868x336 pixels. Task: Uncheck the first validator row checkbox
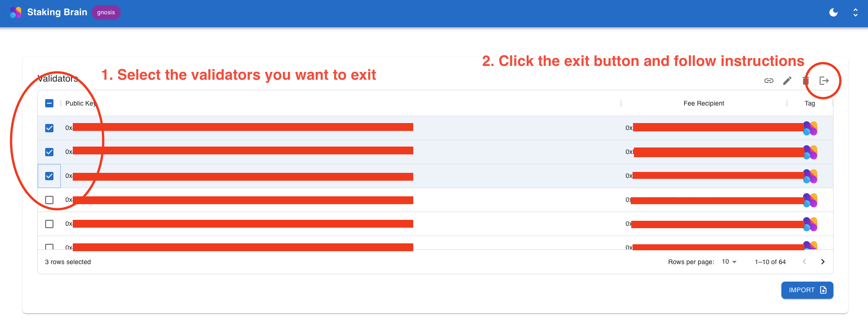(49, 128)
